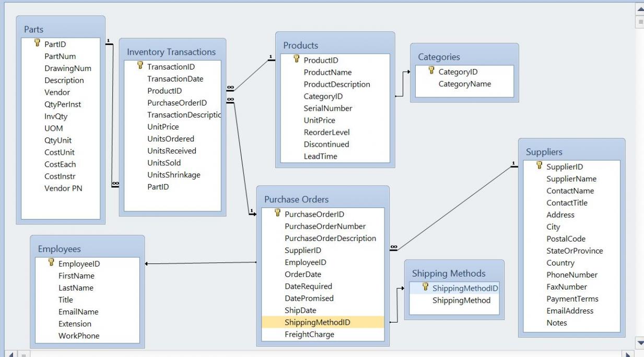
Task: Select the ProductName field in Products
Action: point(327,72)
